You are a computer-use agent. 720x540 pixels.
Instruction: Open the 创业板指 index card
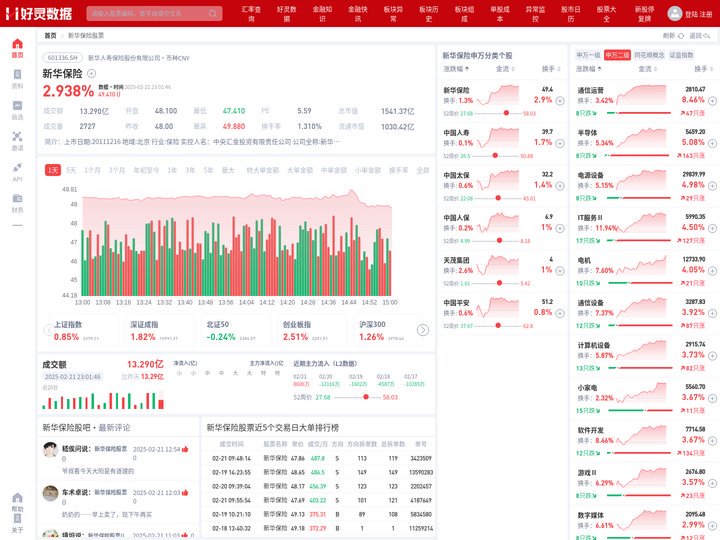pos(311,330)
